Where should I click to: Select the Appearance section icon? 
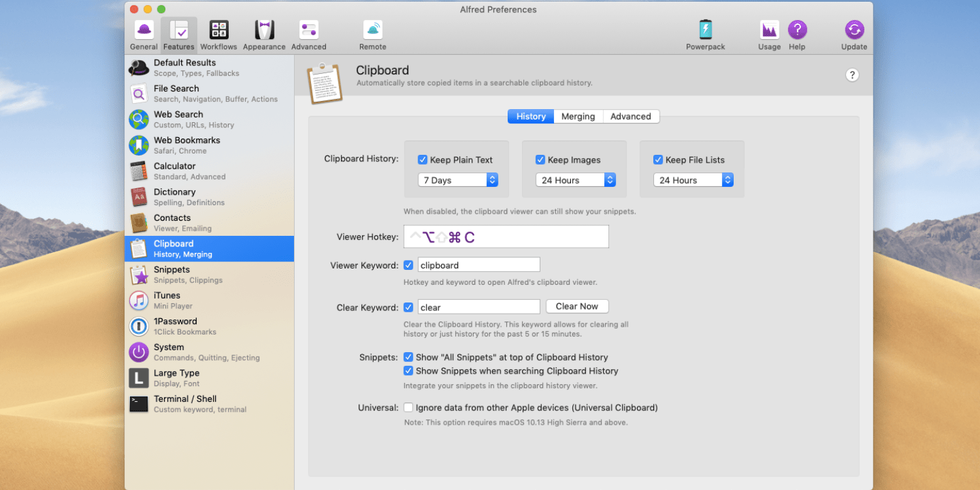[264, 29]
